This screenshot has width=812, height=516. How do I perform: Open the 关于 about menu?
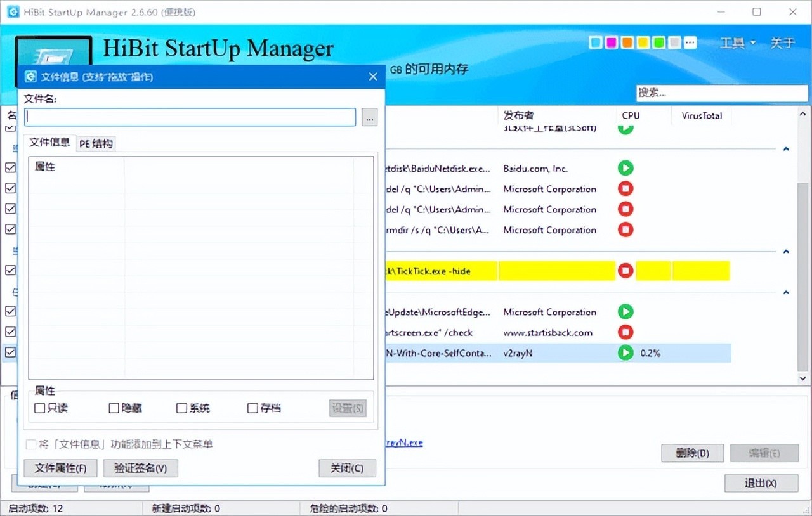(782, 43)
